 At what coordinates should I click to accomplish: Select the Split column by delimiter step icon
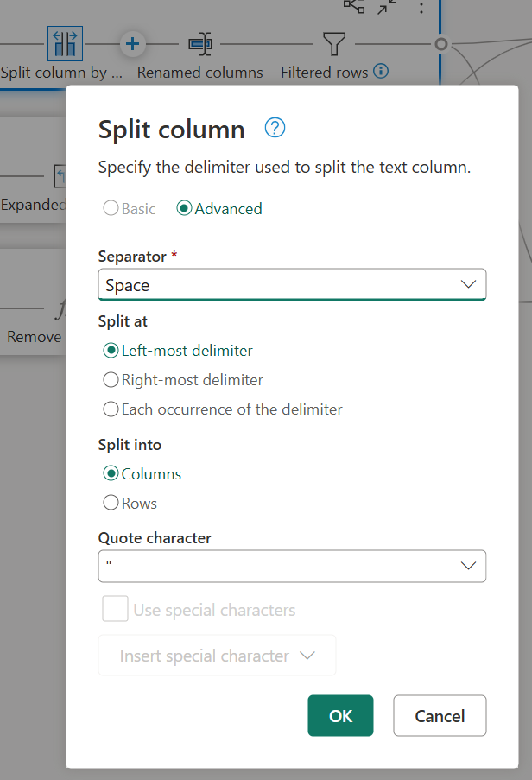(65, 43)
